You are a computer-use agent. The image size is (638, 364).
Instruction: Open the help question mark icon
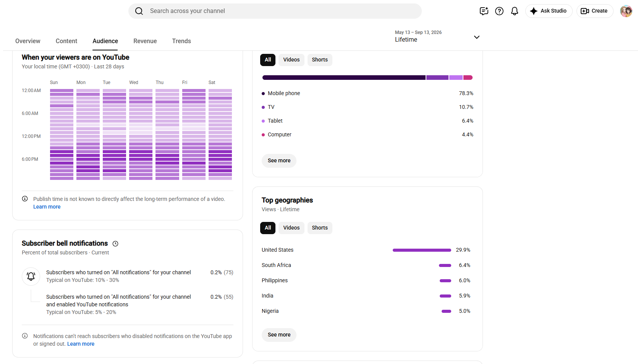[499, 11]
